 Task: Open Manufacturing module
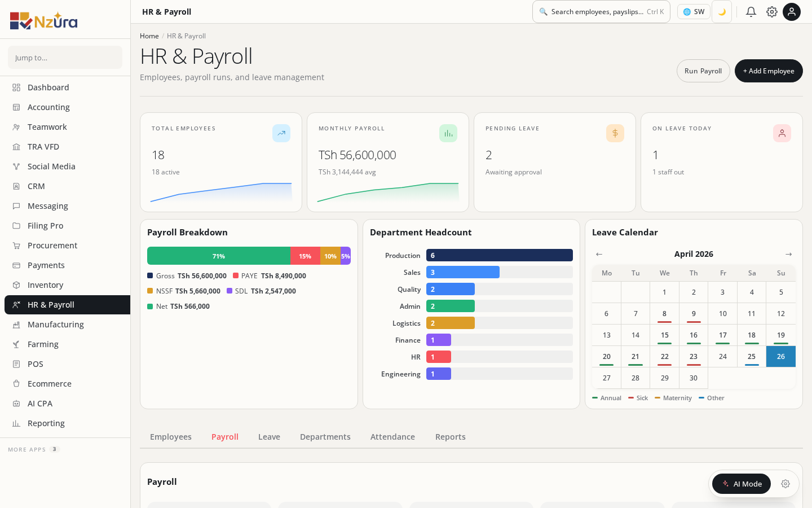[x=67, y=325]
